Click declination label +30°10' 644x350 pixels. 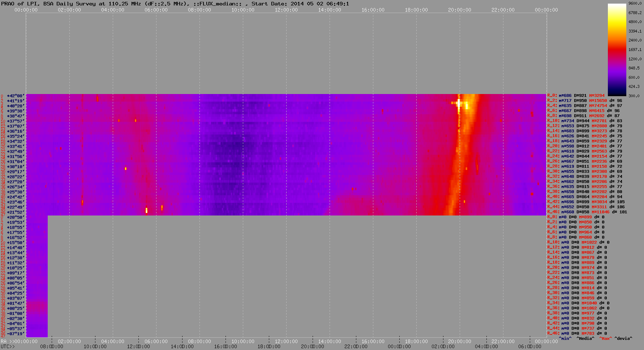tap(16, 167)
